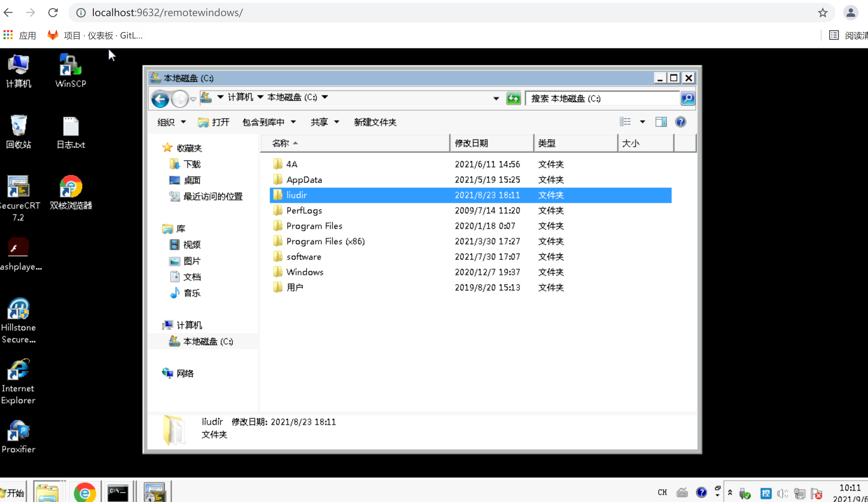Screen dimensions: 868x502
Task: Click the volume icon in the system tray
Action: (782, 493)
